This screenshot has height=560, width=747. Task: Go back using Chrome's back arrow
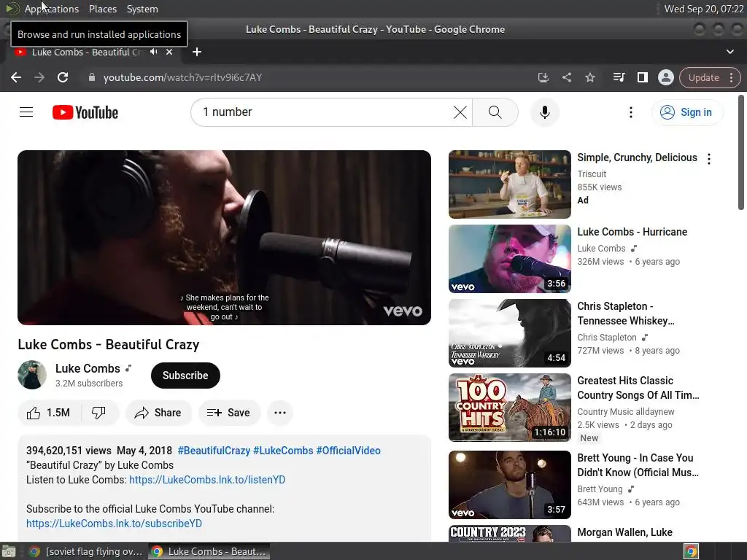pos(16,77)
